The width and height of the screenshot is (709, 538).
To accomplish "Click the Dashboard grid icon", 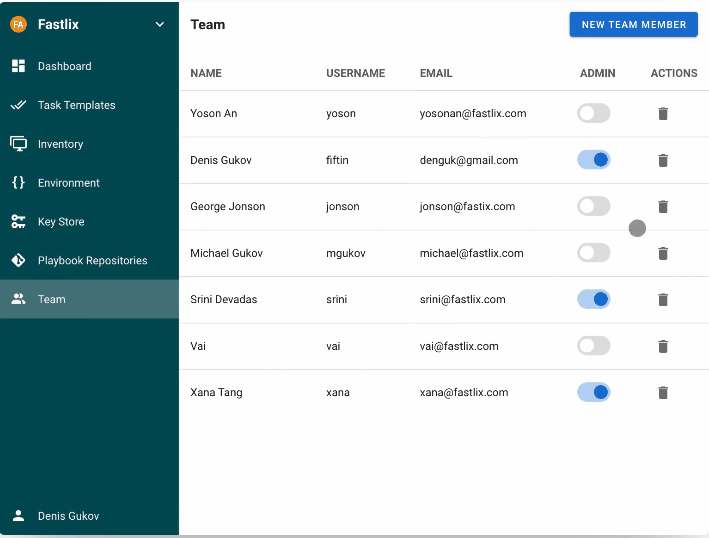I will click(x=19, y=66).
